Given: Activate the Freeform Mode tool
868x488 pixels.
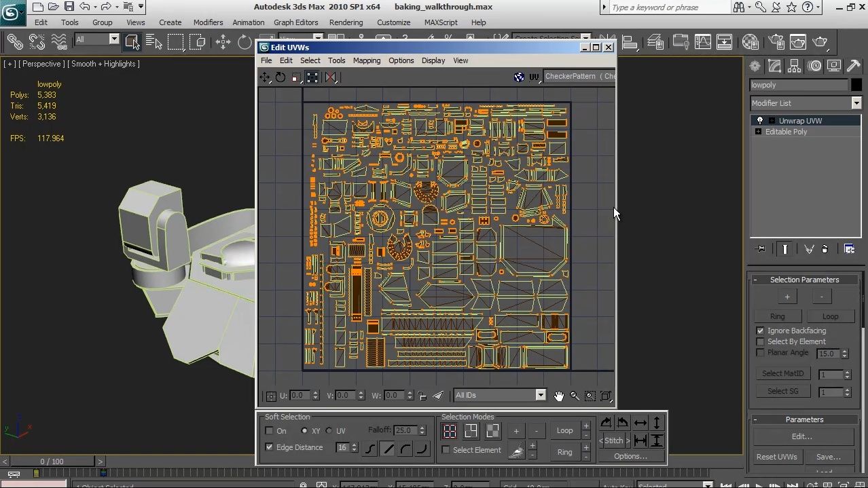Looking at the screenshot, I should (x=312, y=77).
